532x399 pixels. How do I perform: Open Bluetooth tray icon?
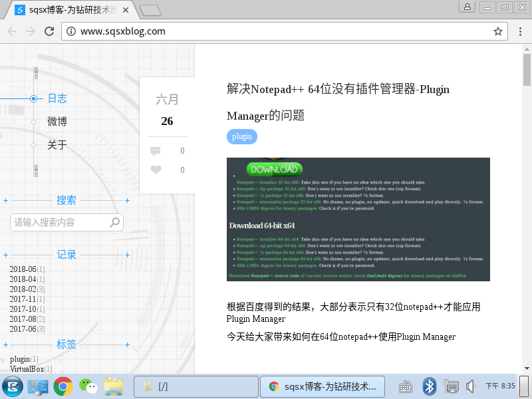429,386
